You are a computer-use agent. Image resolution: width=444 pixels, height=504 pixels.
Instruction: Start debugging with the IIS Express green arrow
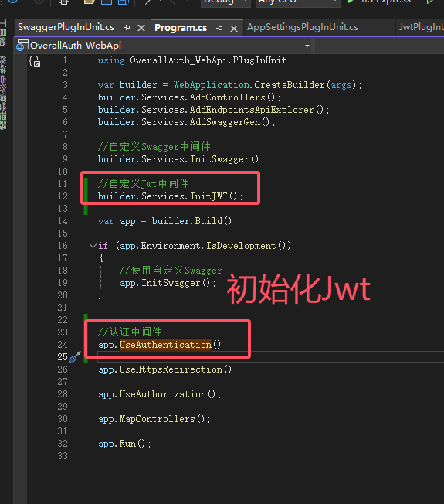[351, 2]
